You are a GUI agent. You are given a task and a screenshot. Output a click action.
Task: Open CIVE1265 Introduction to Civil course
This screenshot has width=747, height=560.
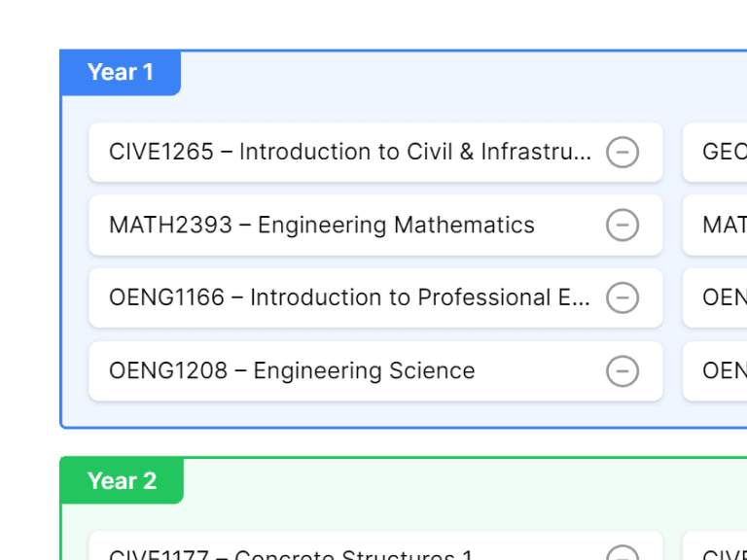pyautogui.click(x=350, y=153)
